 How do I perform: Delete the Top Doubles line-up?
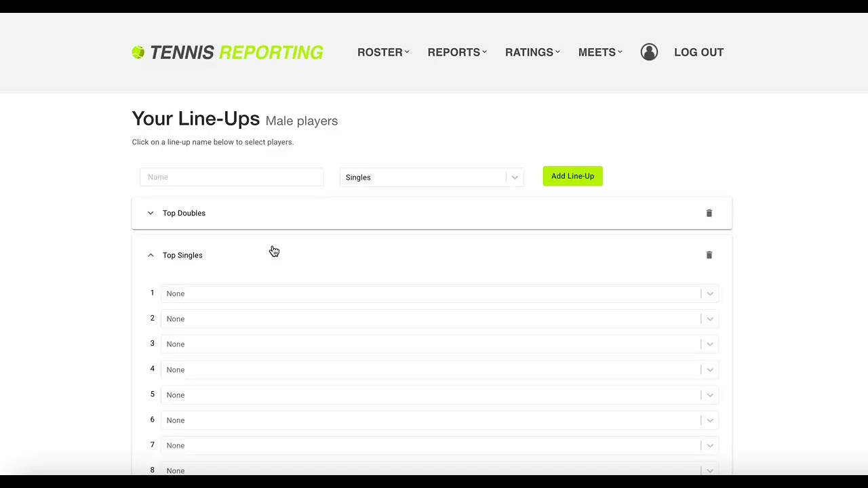click(x=709, y=213)
